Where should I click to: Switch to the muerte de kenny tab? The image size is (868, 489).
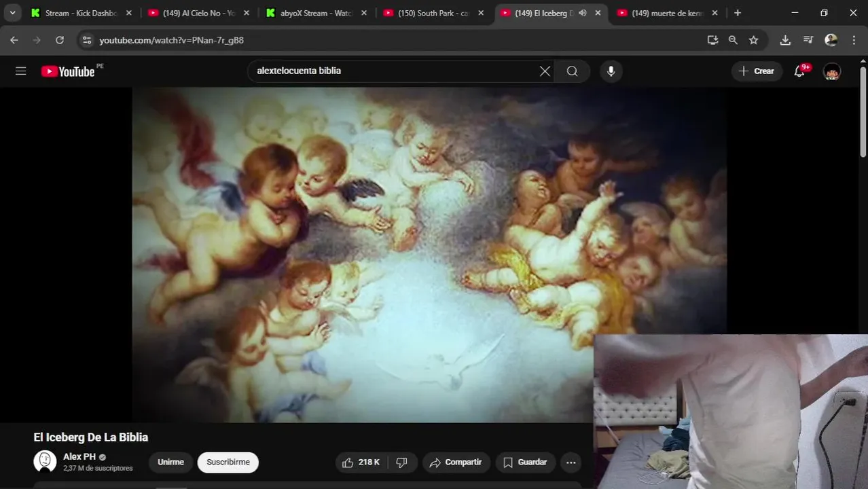coord(669,13)
